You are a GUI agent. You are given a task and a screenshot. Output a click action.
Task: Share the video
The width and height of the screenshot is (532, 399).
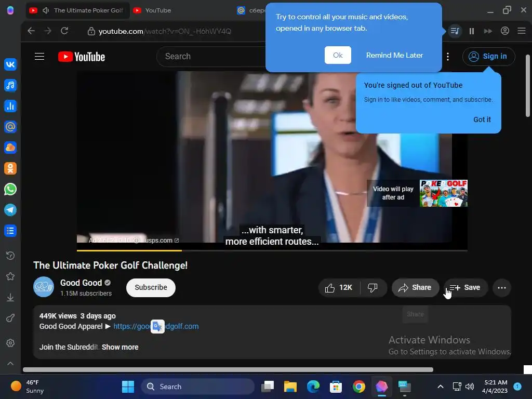(415, 288)
